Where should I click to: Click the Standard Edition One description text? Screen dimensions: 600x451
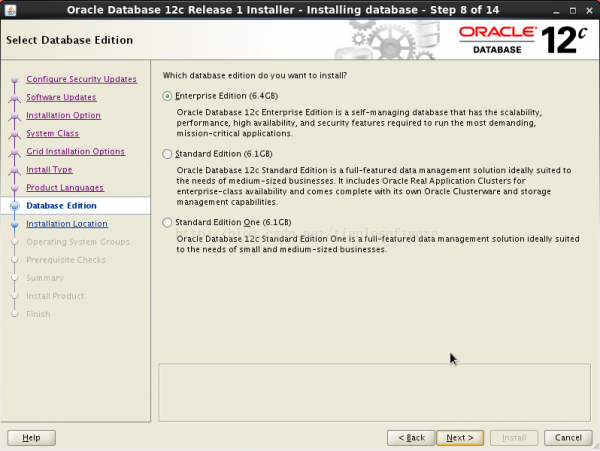point(378,244)
